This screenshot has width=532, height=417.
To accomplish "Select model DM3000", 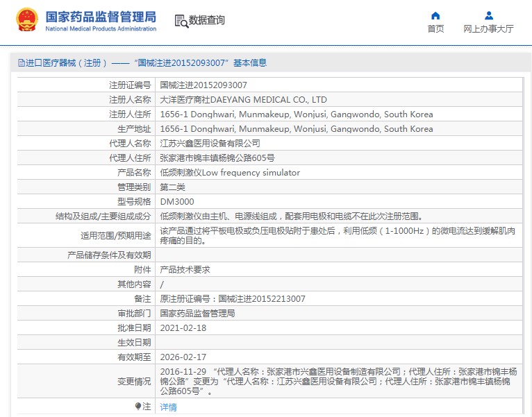I will click(177, 202).
